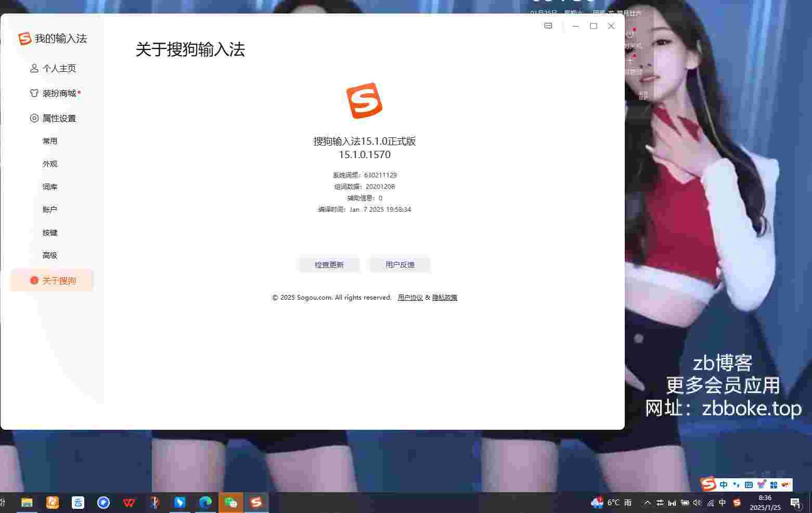Click the Sogou taskbar button
This screenshot has height=513, width=812.
(256, 503)
